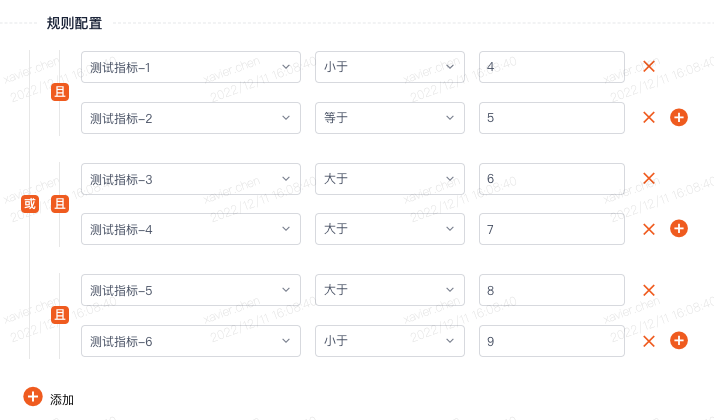Open the 等于 operator dropdown
The height and width of the screenshot is (420, 714).
point(390,118)
